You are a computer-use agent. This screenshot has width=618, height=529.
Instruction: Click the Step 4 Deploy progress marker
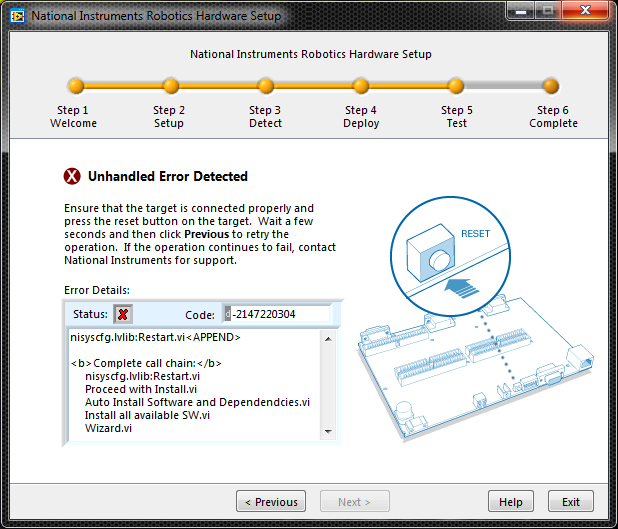coord(361,86)
